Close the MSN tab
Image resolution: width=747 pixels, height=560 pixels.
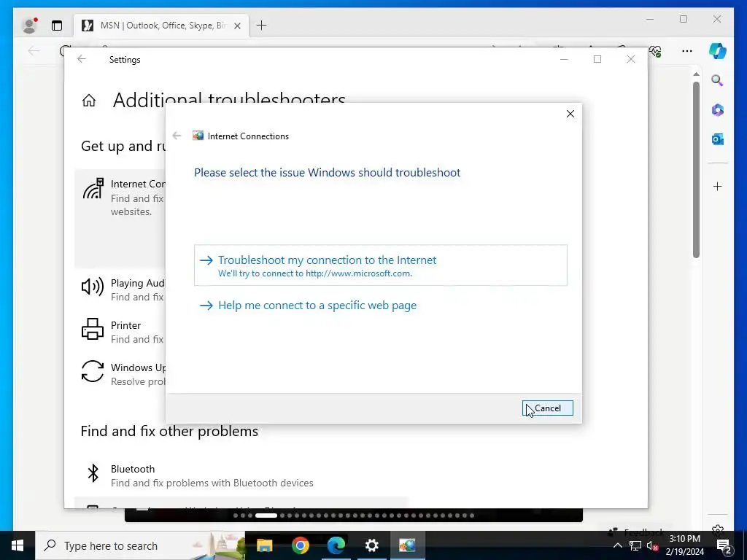coord(237,26)
